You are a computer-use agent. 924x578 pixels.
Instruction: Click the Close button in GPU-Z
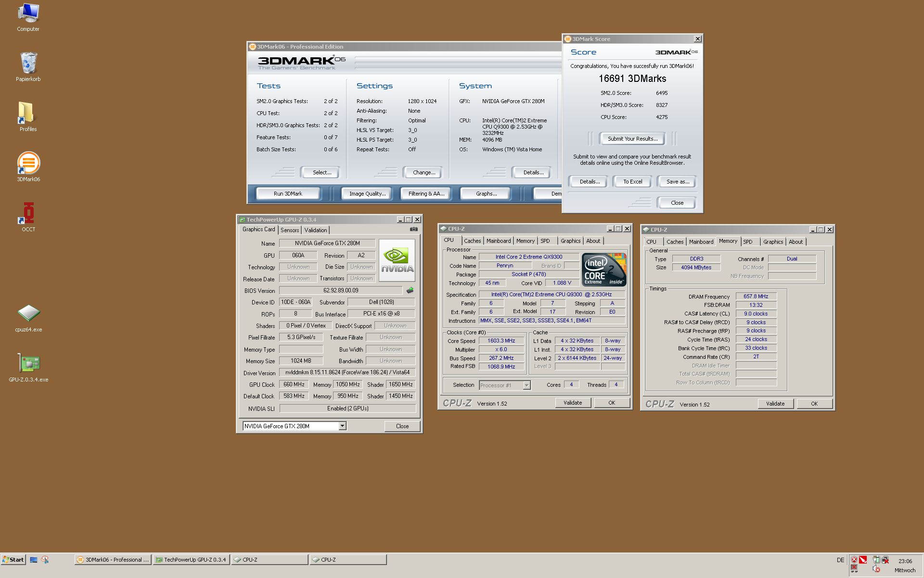click(x=402, y=426)
